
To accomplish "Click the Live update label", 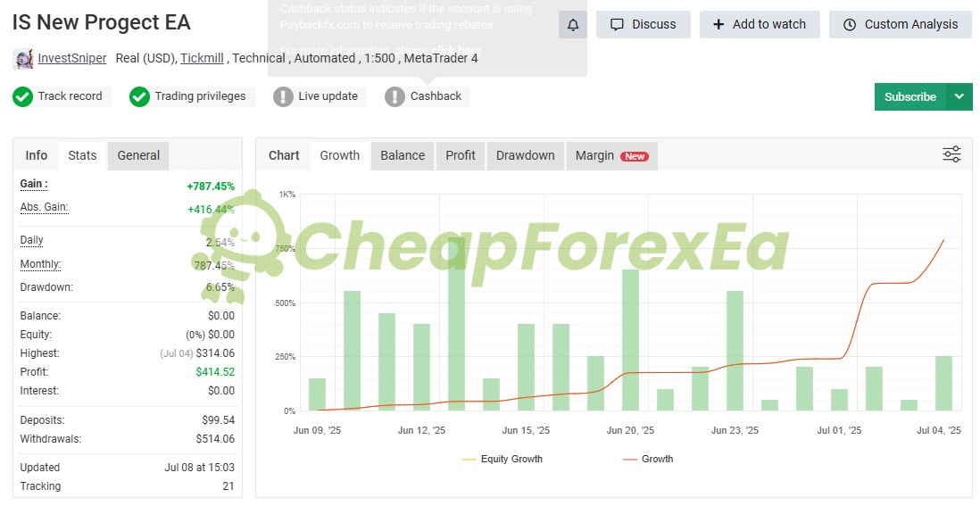I will click(328, 96).
